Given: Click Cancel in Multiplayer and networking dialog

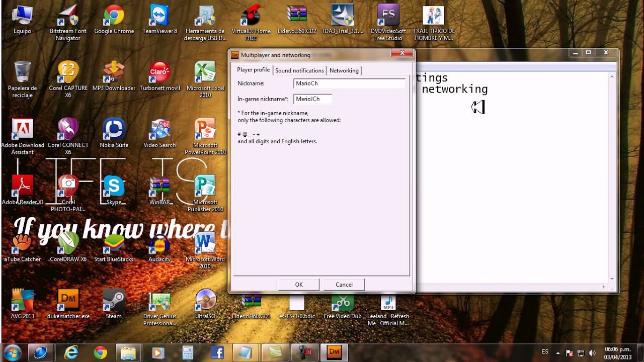Looking at the screenshot, I should pos(344,285).
